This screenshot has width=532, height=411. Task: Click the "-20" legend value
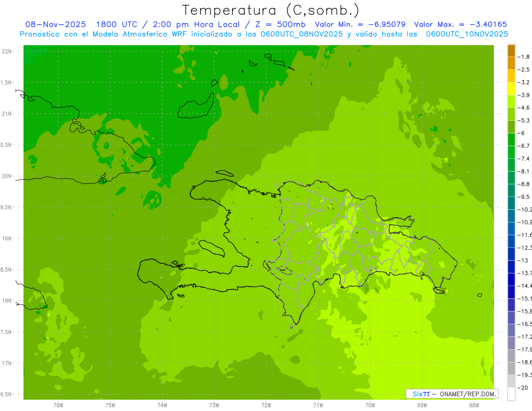pos(524,388)
